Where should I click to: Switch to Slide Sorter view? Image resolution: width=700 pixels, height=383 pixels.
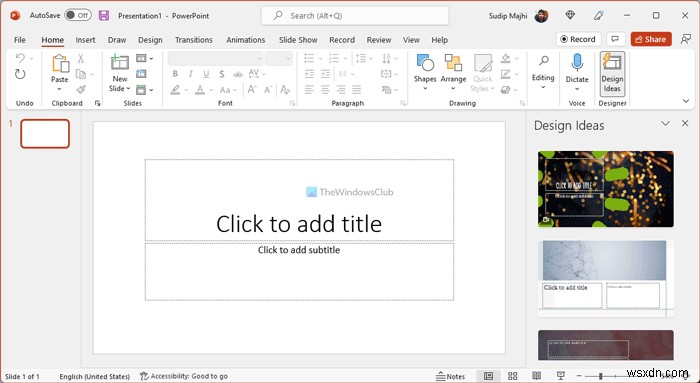pos(512,376)
